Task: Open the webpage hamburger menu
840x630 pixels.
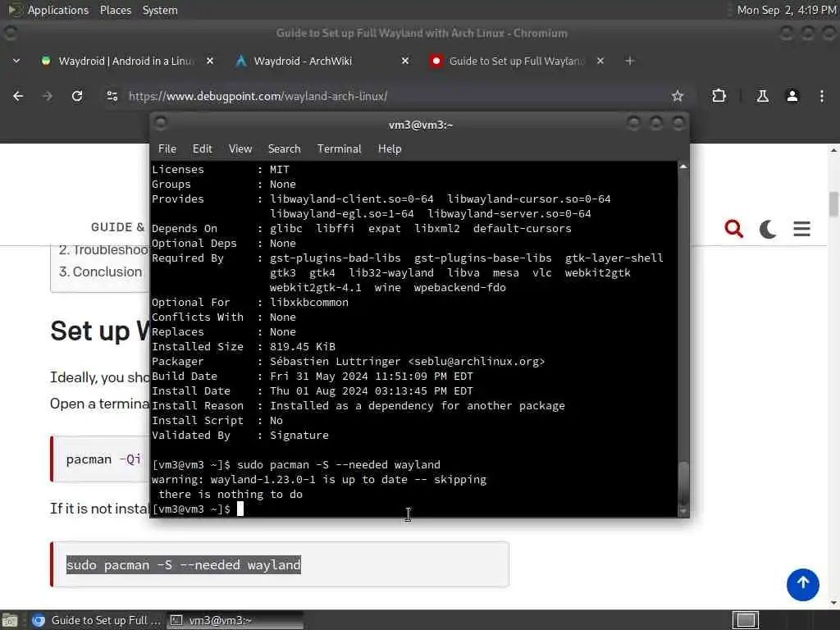Action: pos(801,229)
